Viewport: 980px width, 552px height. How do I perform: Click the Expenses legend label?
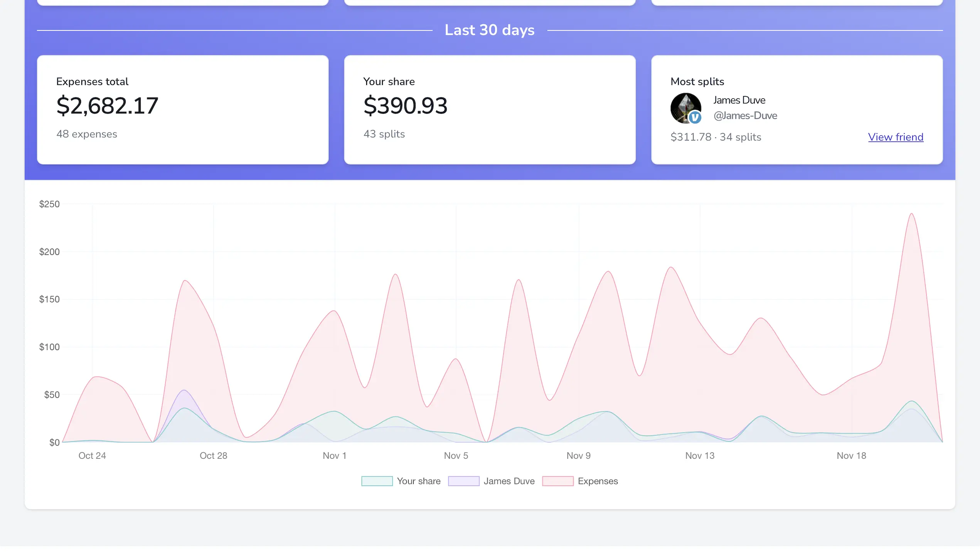click(598, 481)
